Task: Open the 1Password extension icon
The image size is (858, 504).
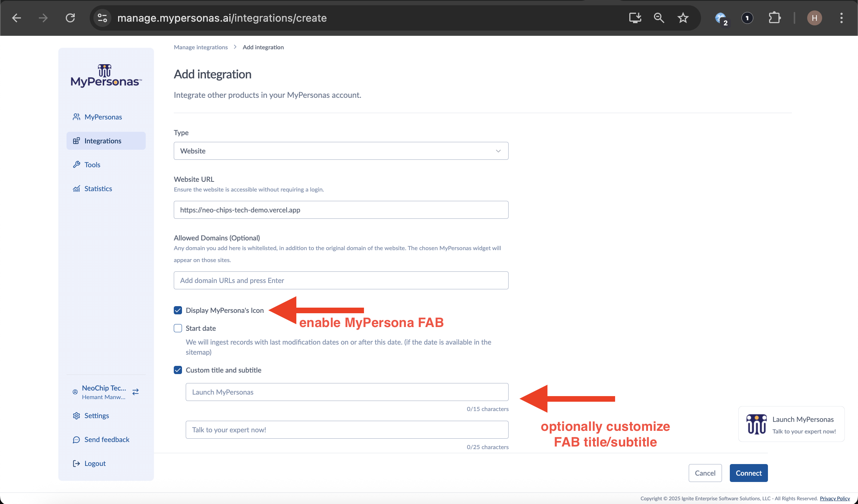Action: (747, 18)
